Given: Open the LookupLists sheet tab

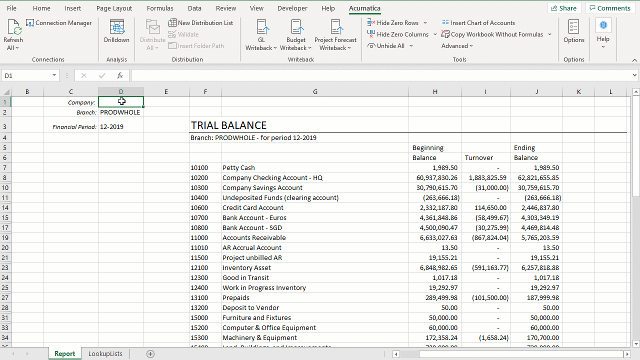Looking at the screenshot, I should (105, 354).
